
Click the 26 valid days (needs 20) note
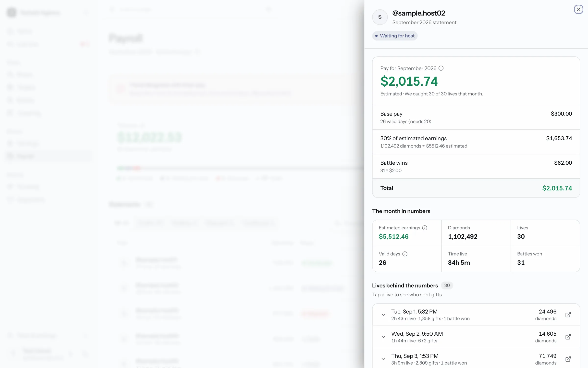click(406, 121)
